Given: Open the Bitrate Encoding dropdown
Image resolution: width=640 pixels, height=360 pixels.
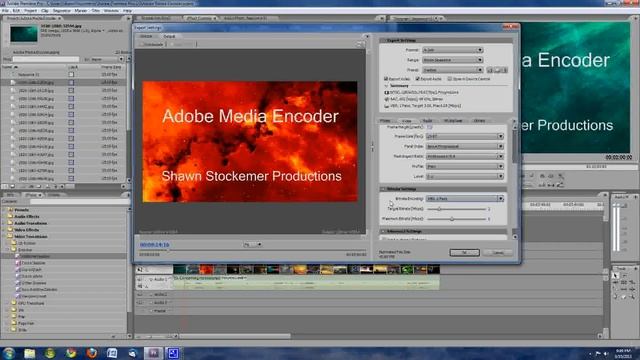Looking at the screenshot, I should pyautogui.click(x=464, y=198).
